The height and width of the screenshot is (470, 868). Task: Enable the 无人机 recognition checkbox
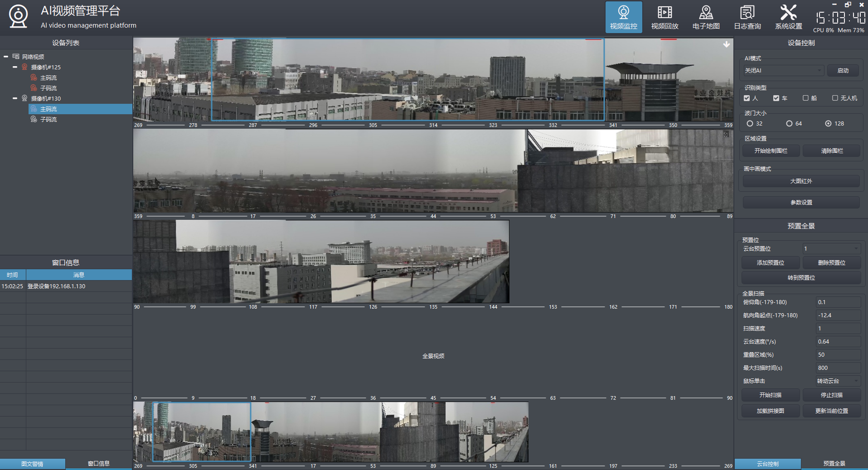[x=835, y=98]
